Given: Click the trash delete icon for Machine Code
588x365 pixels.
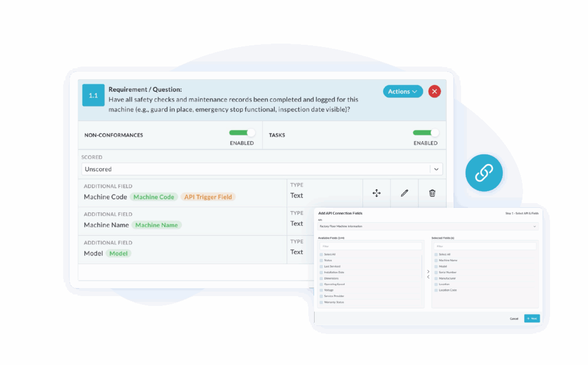Looking at the screenshot, I should pyautogui.click(x=432, y=193).
